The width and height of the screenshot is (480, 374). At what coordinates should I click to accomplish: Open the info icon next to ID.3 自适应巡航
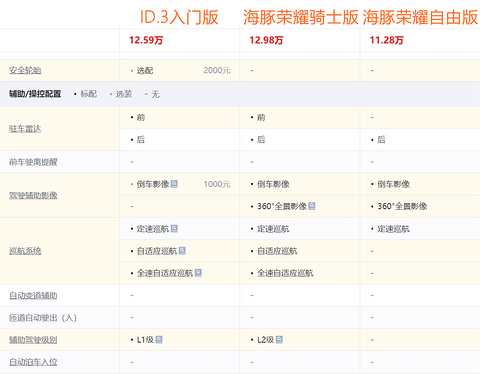tap(182, 251)
